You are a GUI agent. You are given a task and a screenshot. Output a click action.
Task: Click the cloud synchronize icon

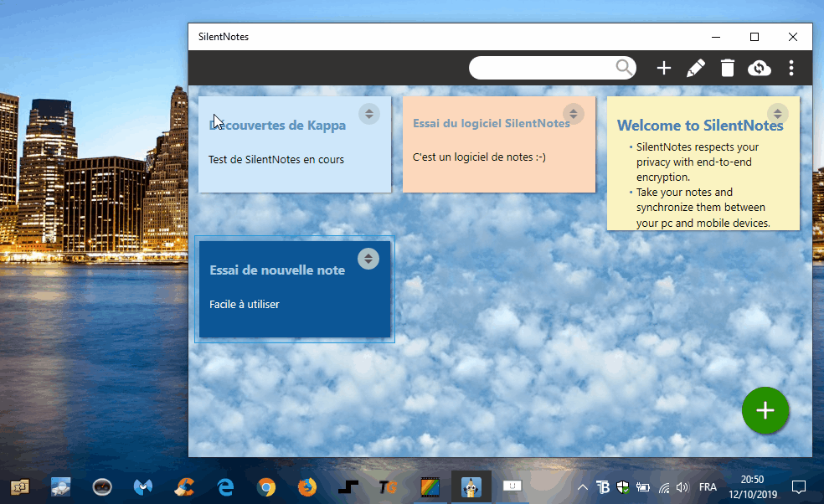(x=760, y=68)
